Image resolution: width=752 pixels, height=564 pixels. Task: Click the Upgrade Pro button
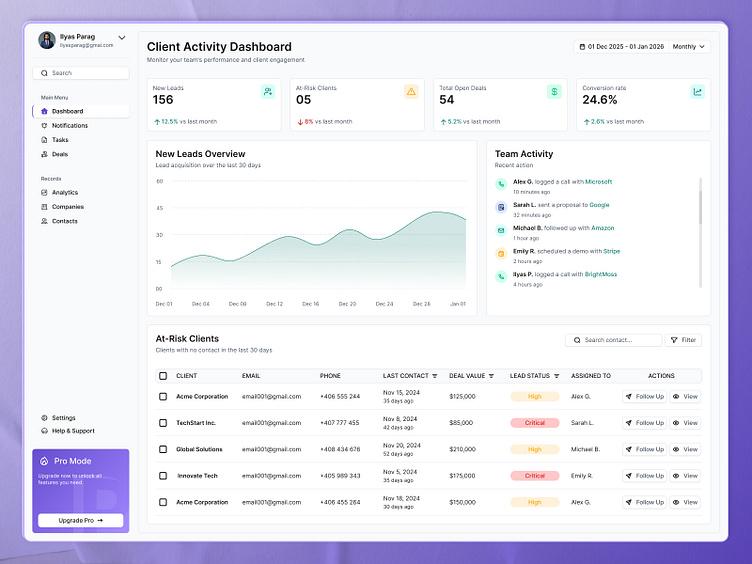[81, 520]
